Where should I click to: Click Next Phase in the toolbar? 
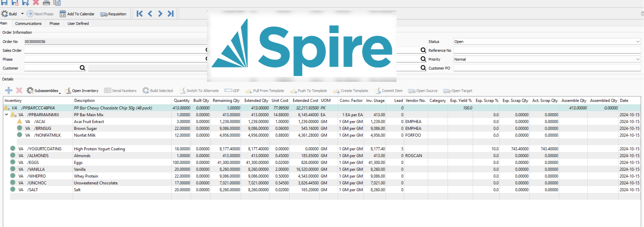40,14
